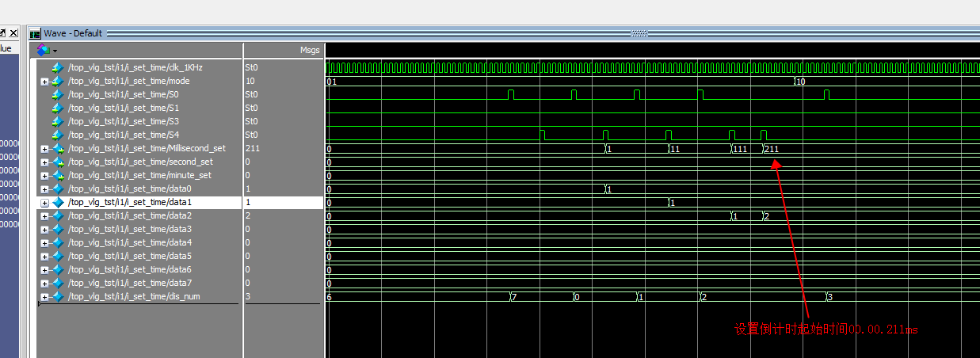
Task: Click mode value 10 in Msgs
Action: (250, 82)
